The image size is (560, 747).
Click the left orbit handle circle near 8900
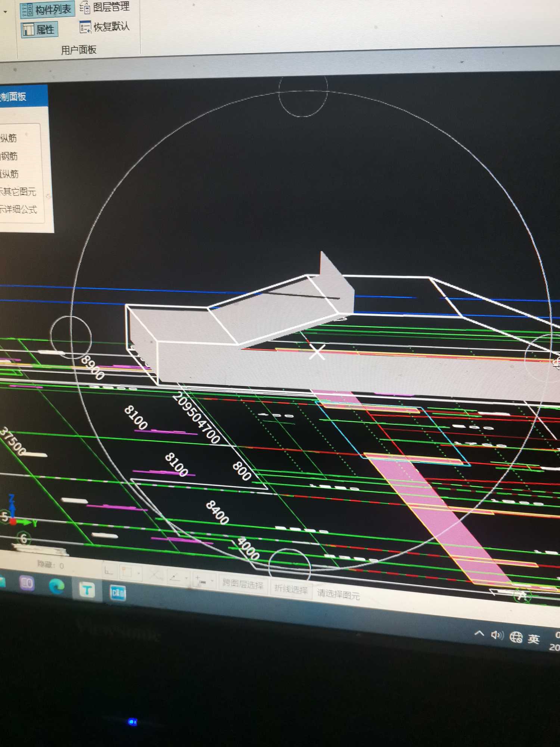coord(71,337)
